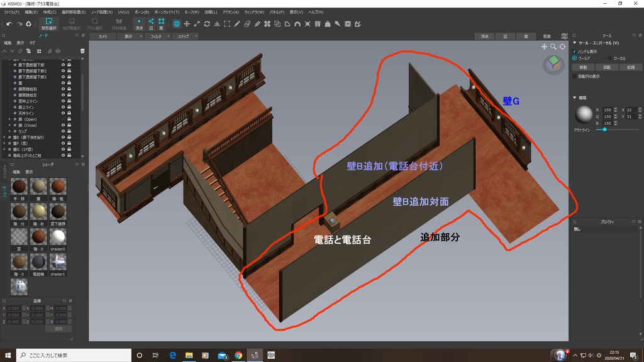Select the rotate circular-arrows tool
The image size is (644, 362).
coord(207,24)
